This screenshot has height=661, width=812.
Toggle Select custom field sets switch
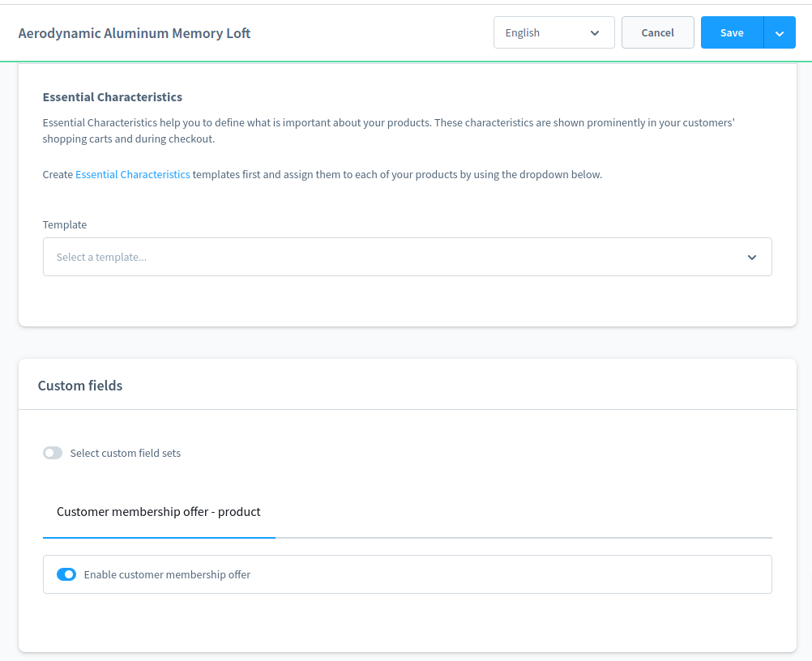coord(53,453)
